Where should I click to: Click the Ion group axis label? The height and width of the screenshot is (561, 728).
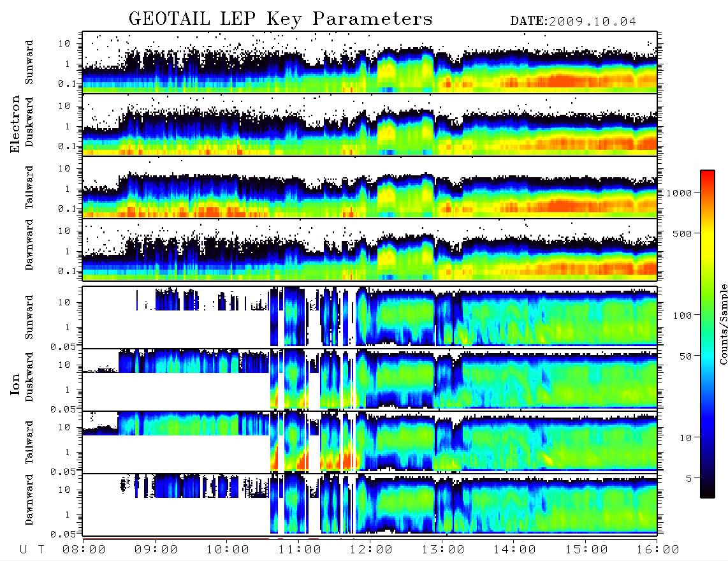click(x=15, y=384)
